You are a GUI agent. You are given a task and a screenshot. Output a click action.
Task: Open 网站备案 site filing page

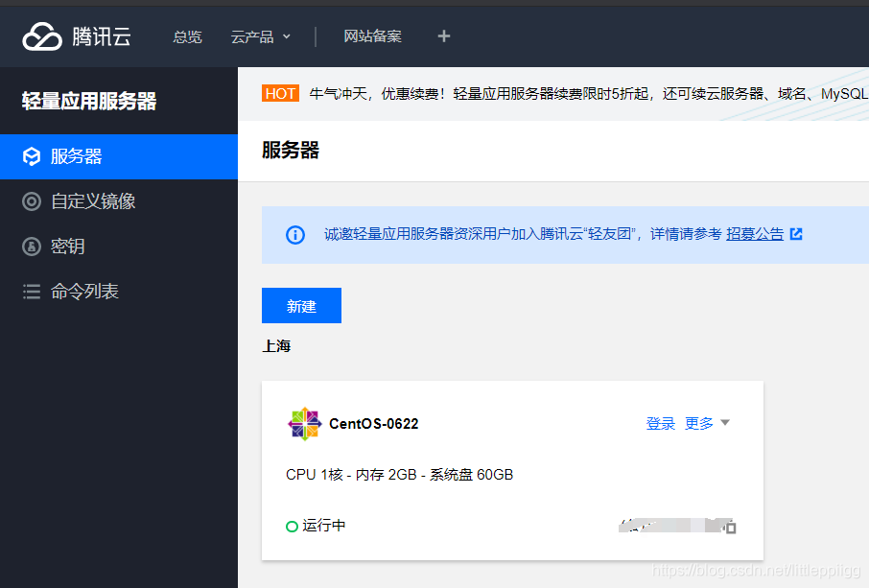[372, 36]
